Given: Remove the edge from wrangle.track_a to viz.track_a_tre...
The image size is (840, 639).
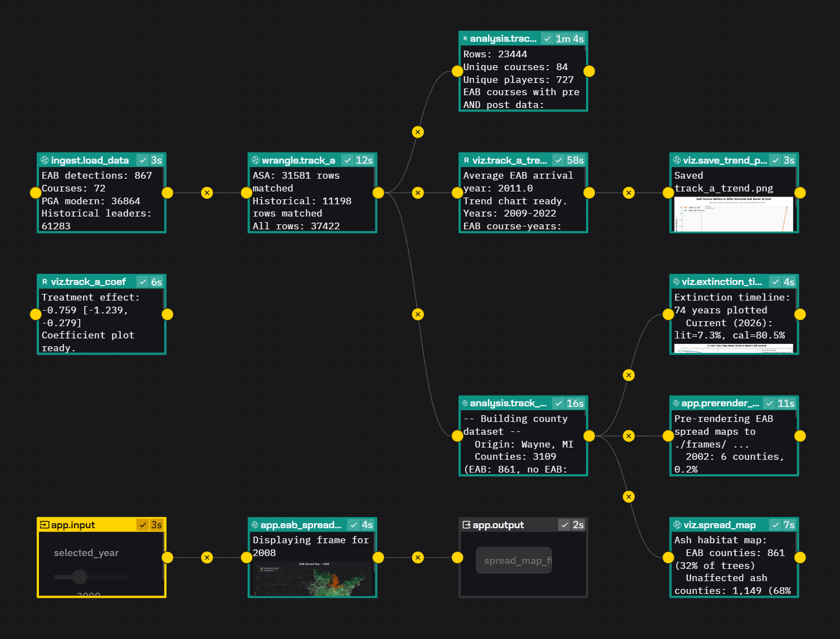Looking at the screenshot, I should [x=418, y=193].
